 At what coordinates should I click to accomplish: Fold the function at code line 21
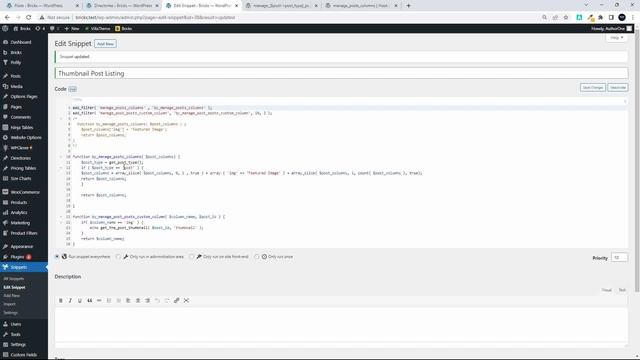(61, 217)
